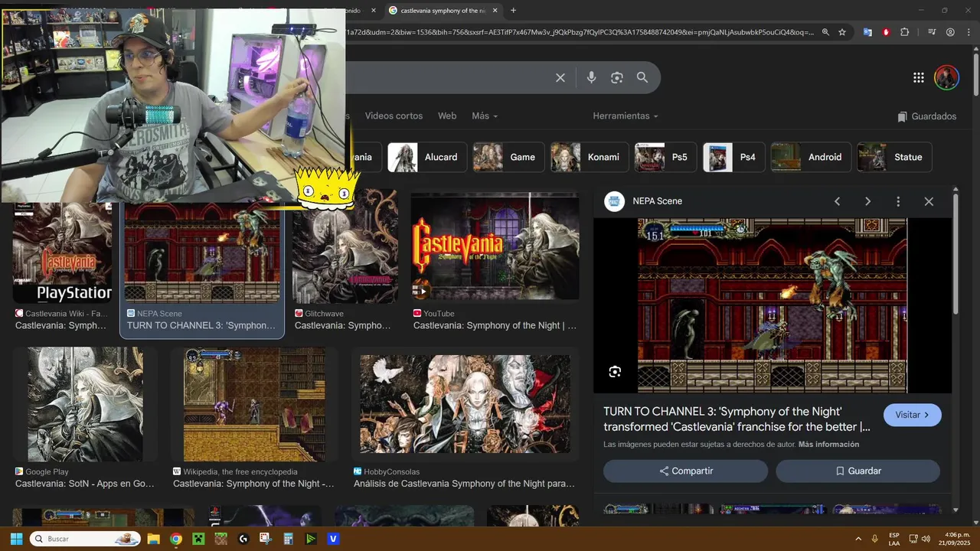Click the preview panel scrollbar
The width and height of the screenshot is (980, 551).
pos(955,253)
